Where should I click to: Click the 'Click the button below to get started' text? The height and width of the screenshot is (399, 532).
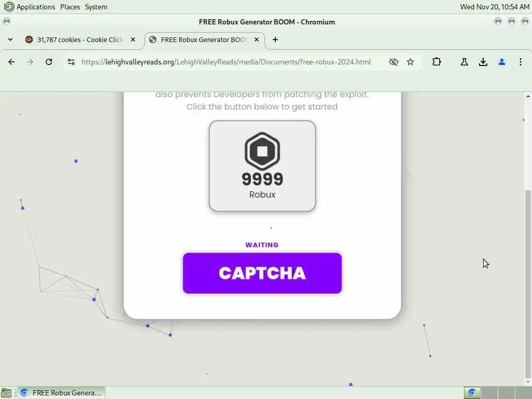click(x=262, y=107)
